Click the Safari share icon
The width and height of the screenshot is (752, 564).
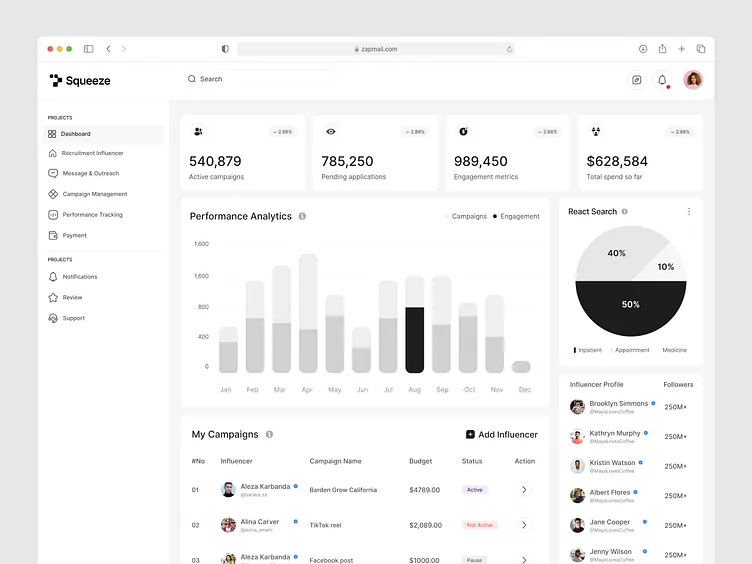coord(662,49)
